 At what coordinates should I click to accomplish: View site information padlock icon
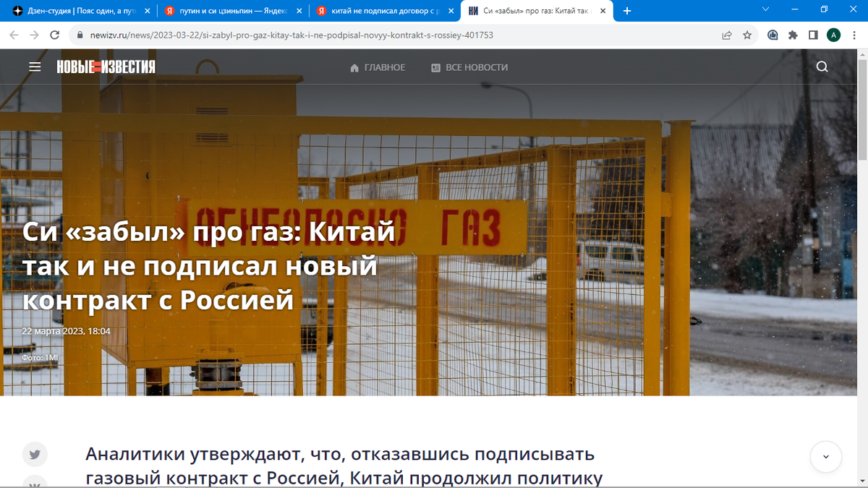coord(80,35)
